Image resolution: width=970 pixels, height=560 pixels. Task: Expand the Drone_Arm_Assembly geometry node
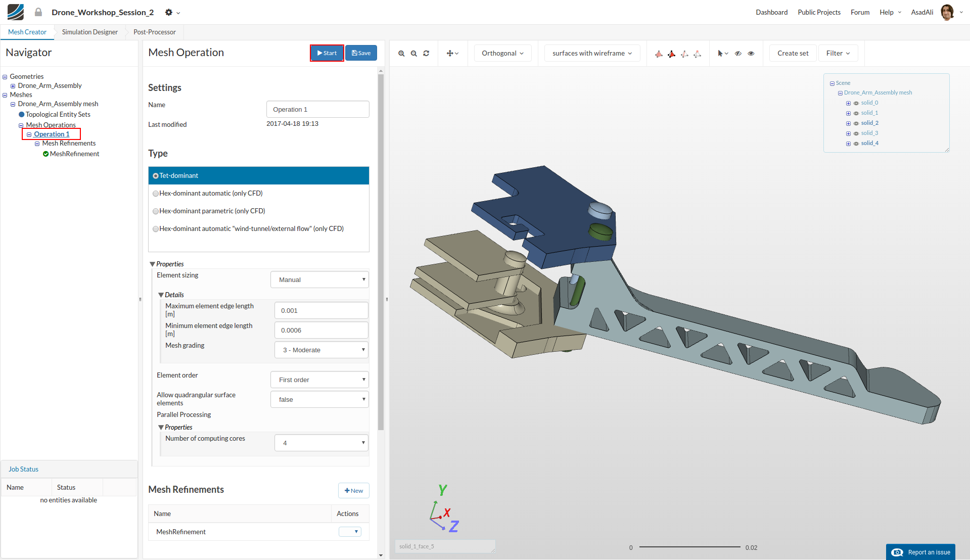pyautogui.click(x=13, y=86)
